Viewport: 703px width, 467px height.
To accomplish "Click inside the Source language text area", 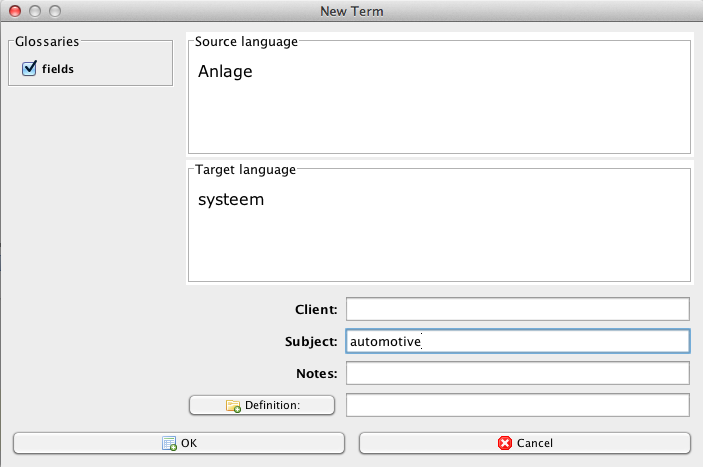I will point(439,110).
